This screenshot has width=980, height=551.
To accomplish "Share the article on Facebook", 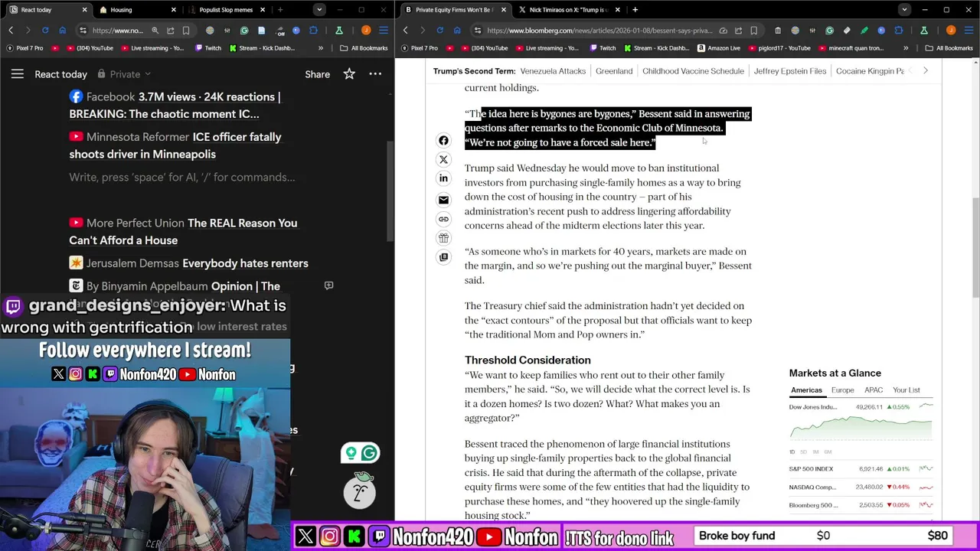I will coord(443,141).
